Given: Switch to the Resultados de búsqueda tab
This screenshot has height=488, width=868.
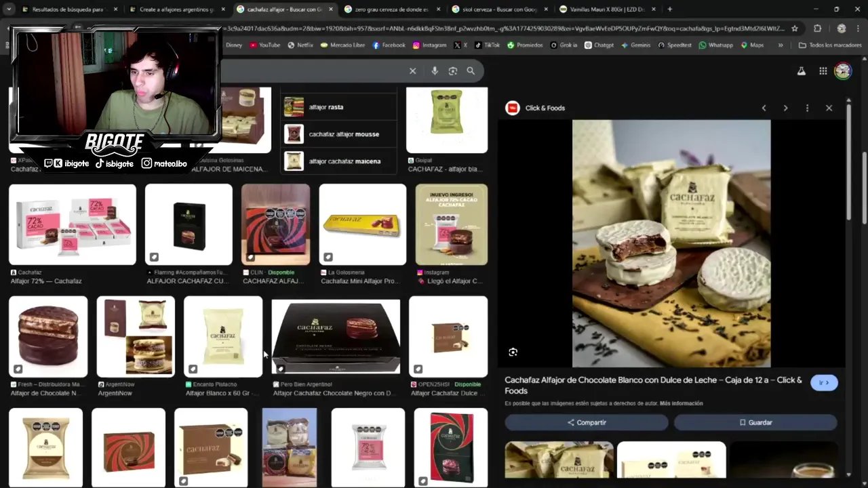Looking at the screenshot, I should point(70,9).
